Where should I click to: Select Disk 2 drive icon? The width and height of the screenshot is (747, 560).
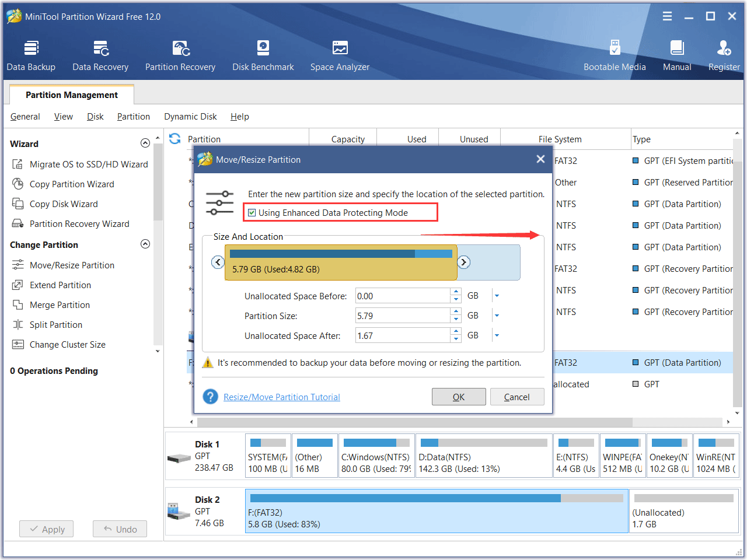coord(179,512)
